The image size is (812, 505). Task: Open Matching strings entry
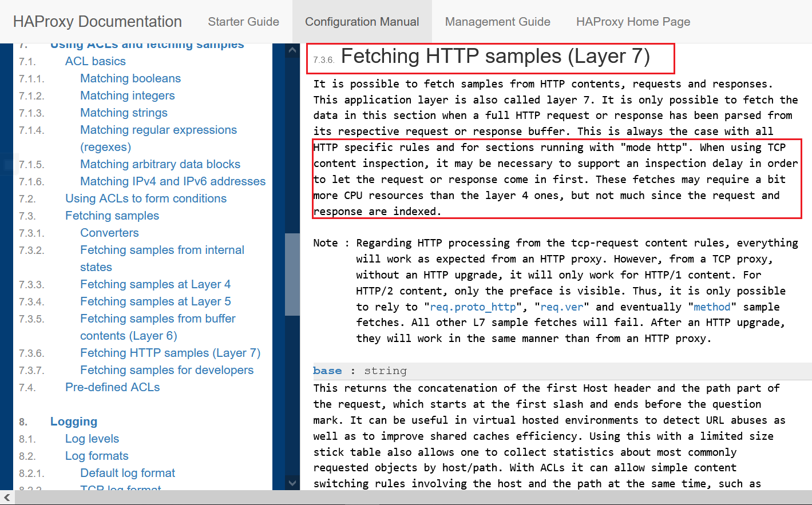(x=124, y=113)
